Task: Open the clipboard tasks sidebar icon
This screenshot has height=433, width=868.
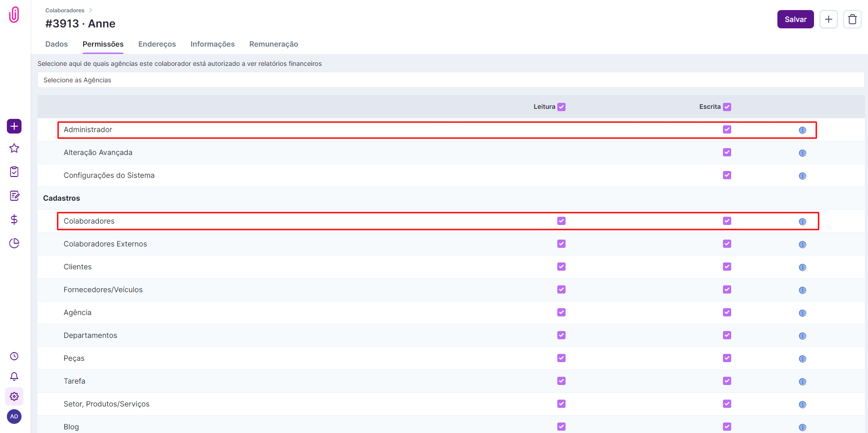Action: tap(14, 172)
